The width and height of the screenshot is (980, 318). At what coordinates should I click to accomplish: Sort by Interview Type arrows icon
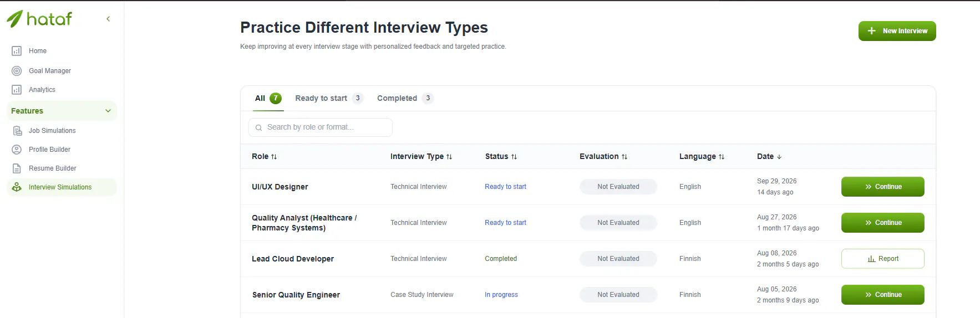[449, 157]
